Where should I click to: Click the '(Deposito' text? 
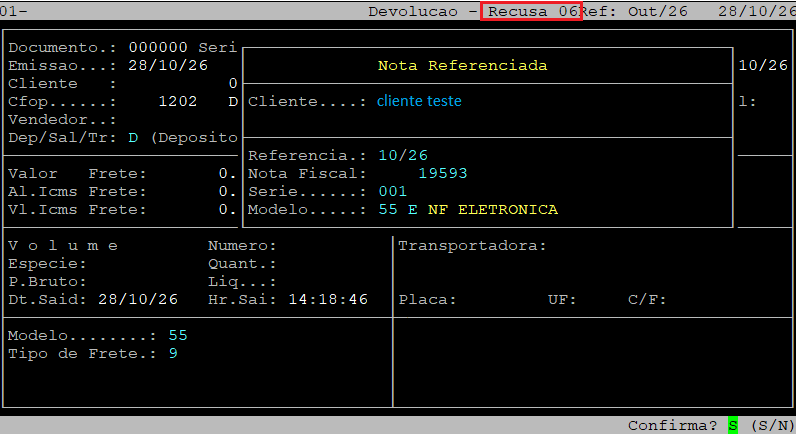(x=194, y=138)
